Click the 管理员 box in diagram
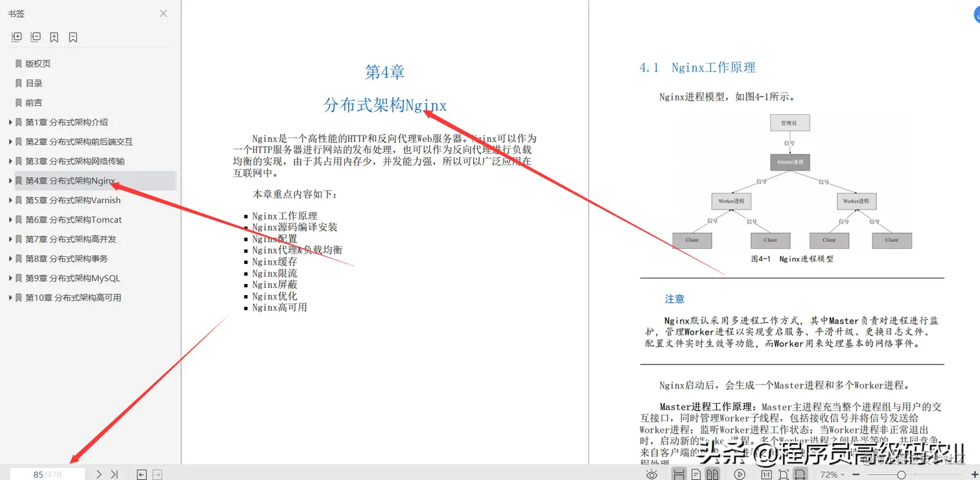 (x=790, y=123)
